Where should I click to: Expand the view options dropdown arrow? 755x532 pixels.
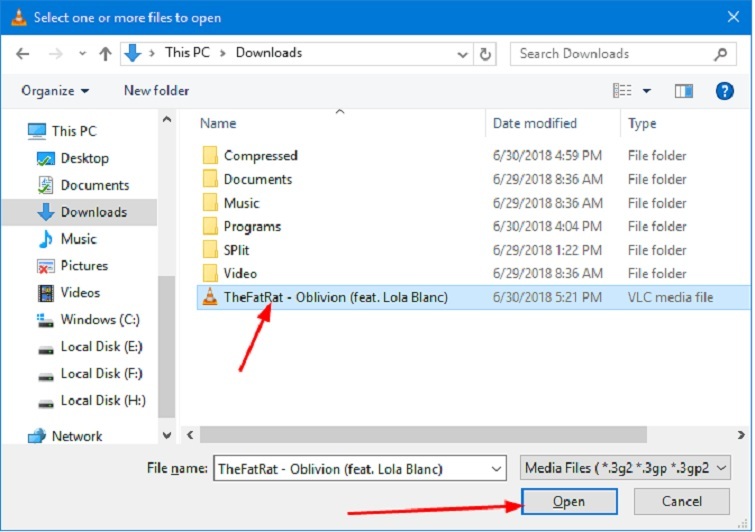pos(647,91)
